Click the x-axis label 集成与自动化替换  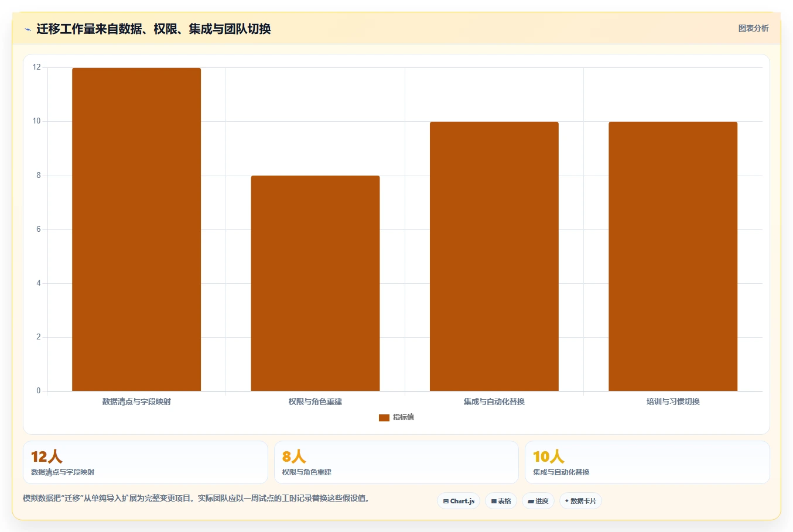tap(494, 401)
